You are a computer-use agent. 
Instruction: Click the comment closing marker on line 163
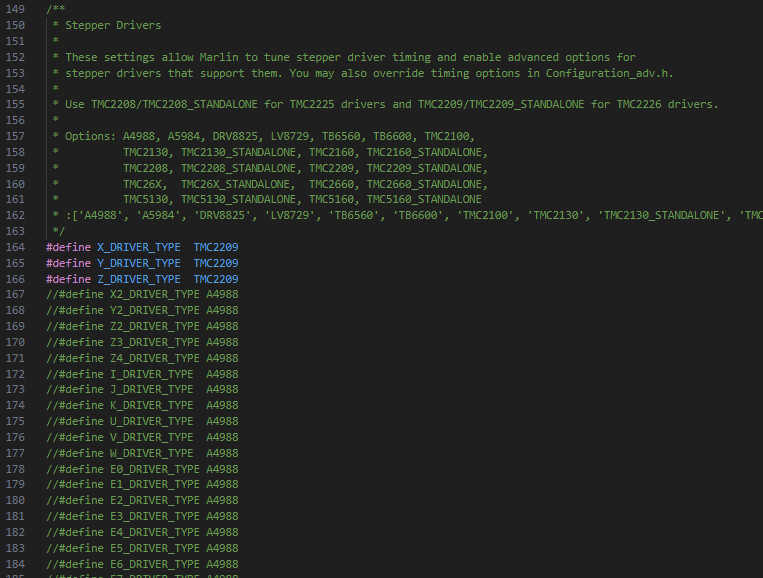coord(58,231)
